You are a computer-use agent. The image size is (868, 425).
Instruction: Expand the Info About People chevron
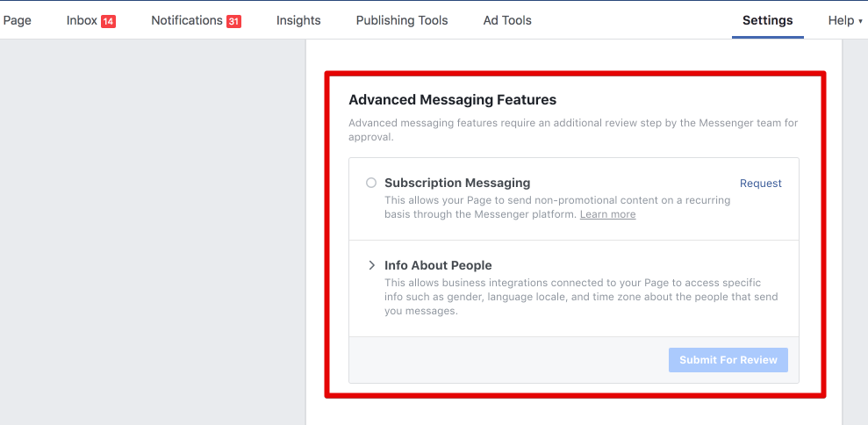tap(371, 265)
